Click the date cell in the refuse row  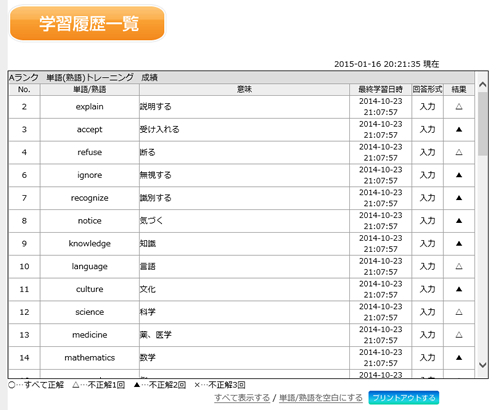coord(380,152)
